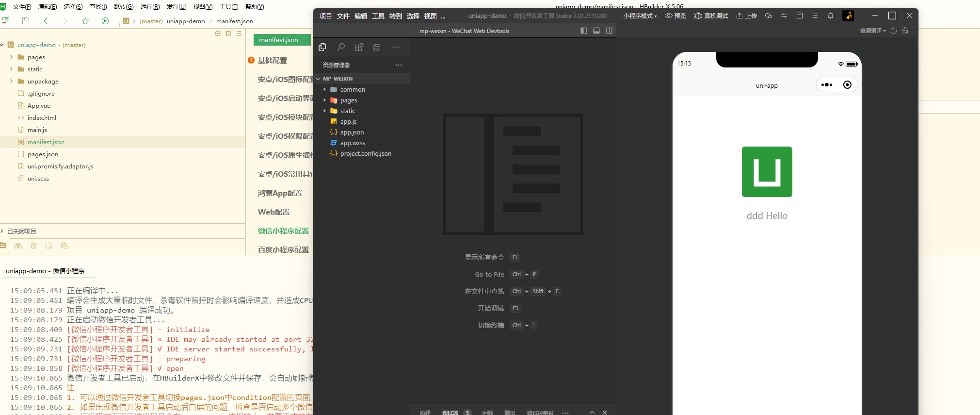Toggle the secondary sidebar in WeChat Devtools
The height and width of the screenshot is (415, 980).
click(609, 31)
